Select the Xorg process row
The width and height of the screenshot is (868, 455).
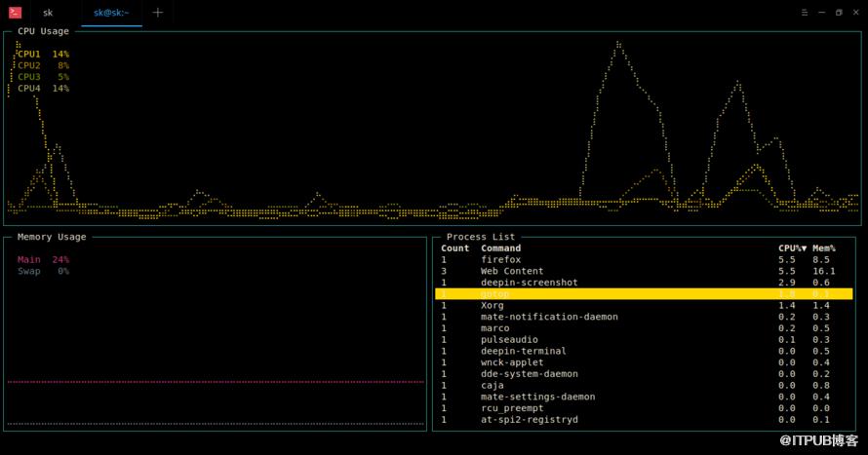(x=644, y=305)
